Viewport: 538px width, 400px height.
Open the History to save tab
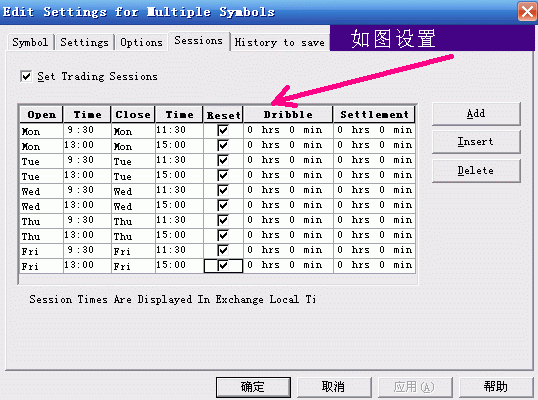pyautogui.click(x=280, y=43)
